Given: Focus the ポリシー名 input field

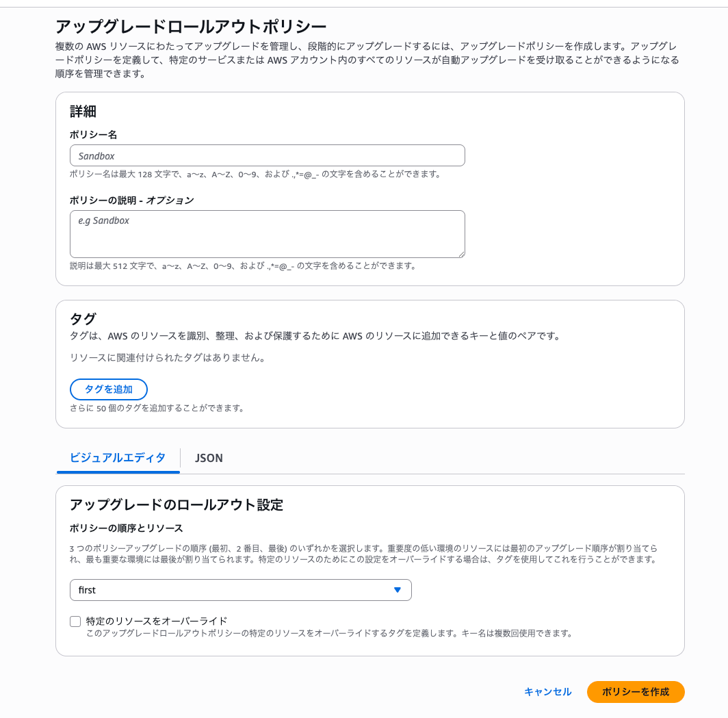Looking at the screenshot, I should point(267,156).
